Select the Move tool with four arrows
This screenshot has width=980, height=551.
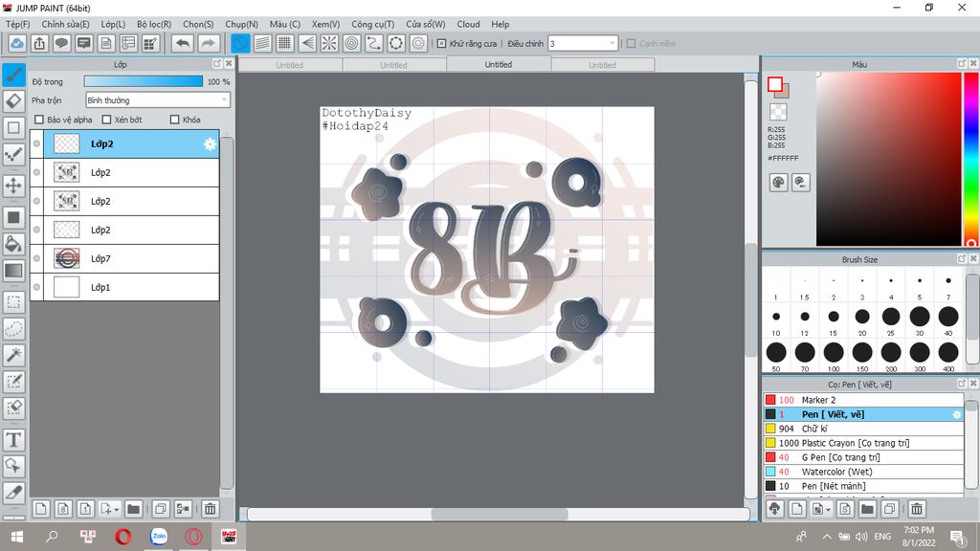pyautogui.click(x=13, y=186)
